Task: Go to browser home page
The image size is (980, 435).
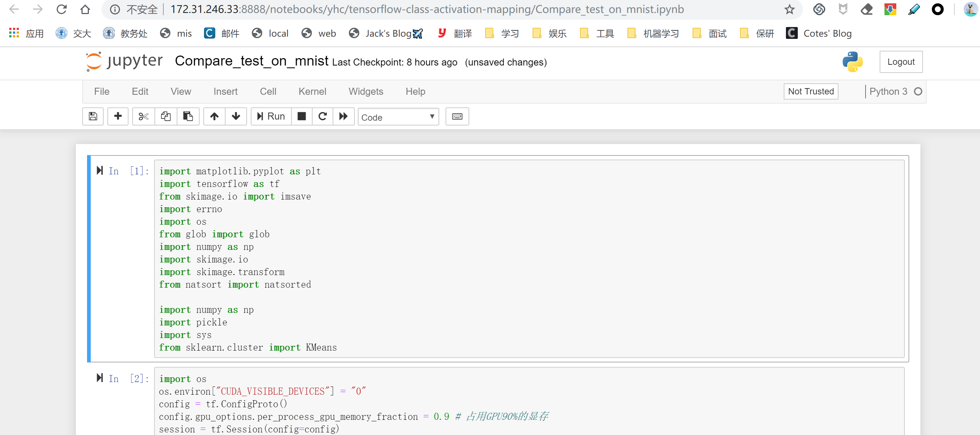Action: (85, 9)
